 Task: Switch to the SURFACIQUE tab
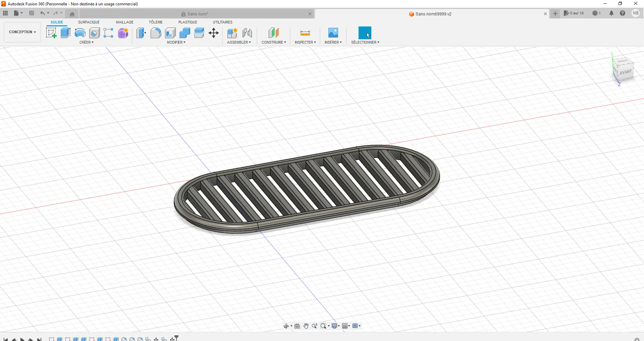tap(89, 22)
